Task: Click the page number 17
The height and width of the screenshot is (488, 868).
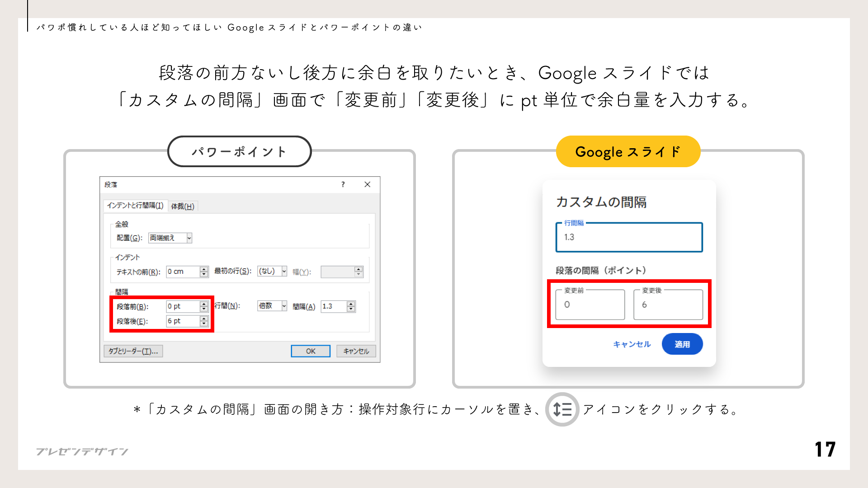Action: click(825, 450)
